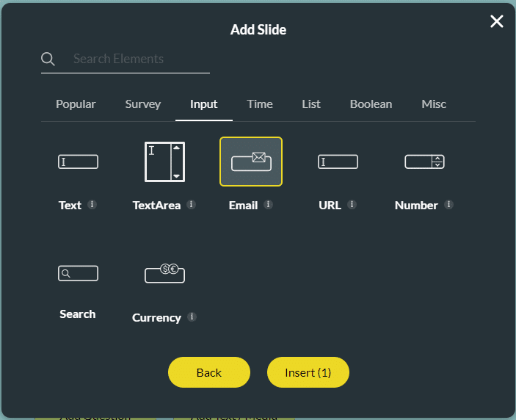The image size is (516, 420).
Task: Go to the Boolean tab
Action: click(x=371, y=104)
